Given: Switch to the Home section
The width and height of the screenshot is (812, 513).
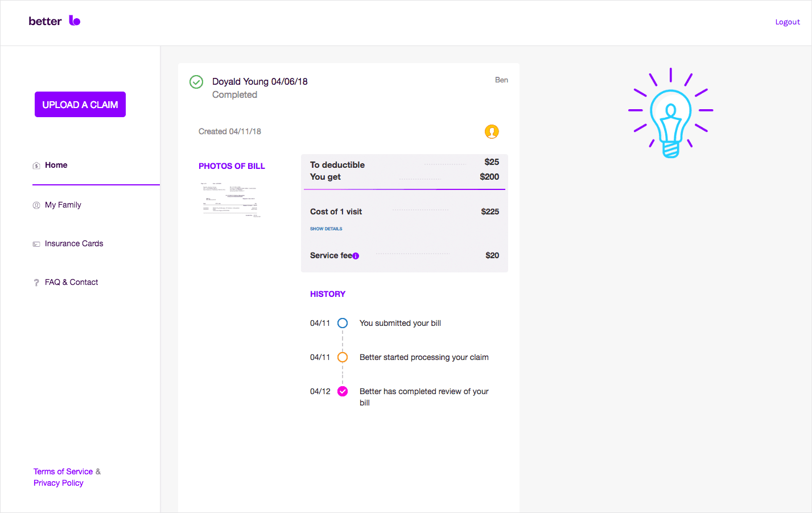Looking at the screenshot, I should click(56, 164).
